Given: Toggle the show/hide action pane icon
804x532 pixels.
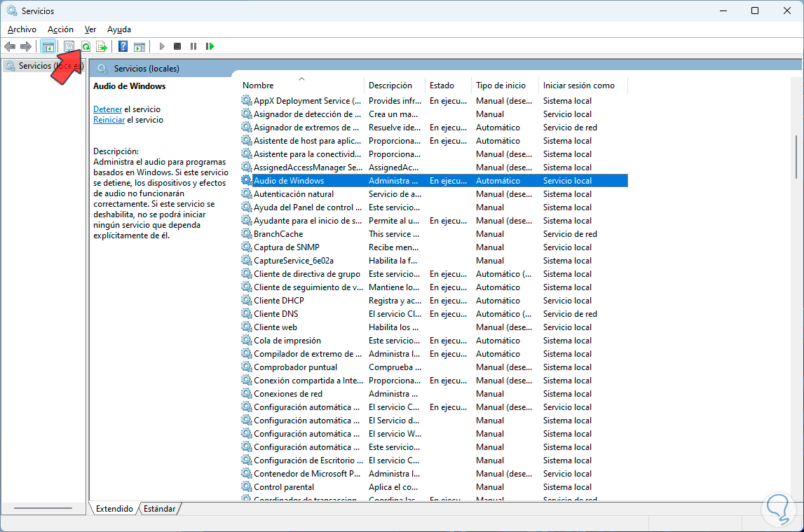Looking at the screenshot, I should [139, 47].
